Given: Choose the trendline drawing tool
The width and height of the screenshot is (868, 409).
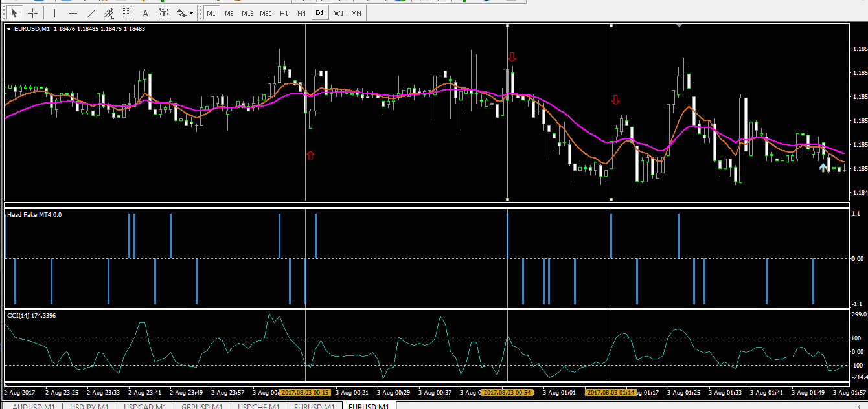Looking at the screenshot, I should tap(91, 13).
